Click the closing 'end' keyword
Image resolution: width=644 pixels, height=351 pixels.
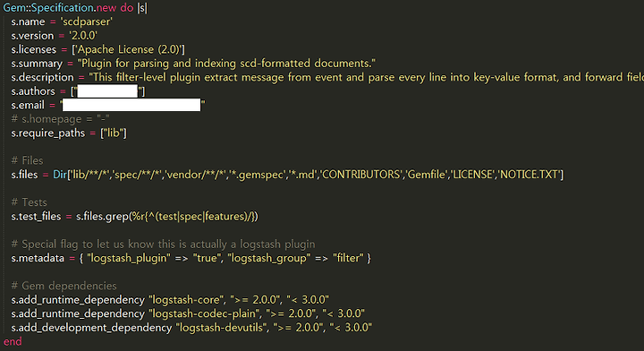click(13, 341)
